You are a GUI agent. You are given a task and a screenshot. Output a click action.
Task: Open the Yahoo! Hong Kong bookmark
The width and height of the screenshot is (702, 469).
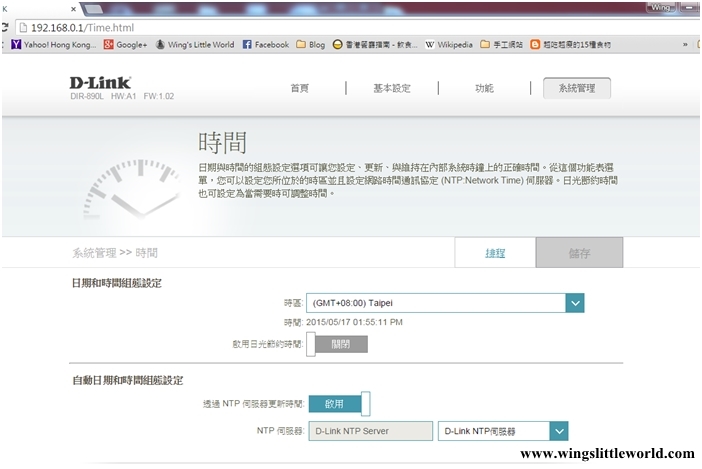(53, 45)
